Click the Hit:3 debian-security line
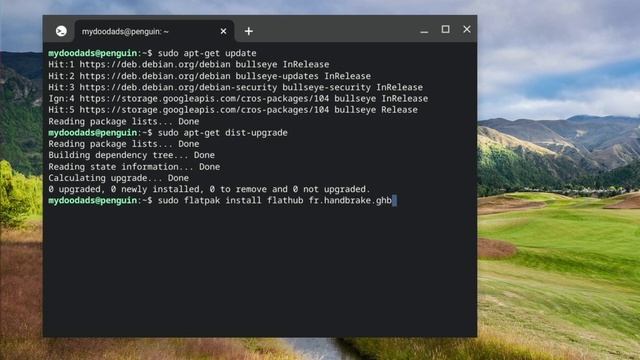Image resolution: width=640 pixels, height=360 pixels. click(x=236, y=87)
